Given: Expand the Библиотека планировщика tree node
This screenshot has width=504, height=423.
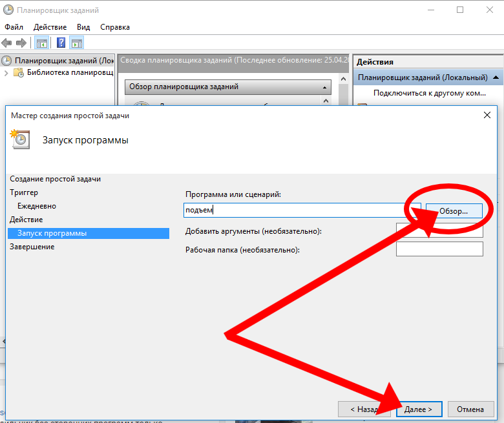Looking at the screenshot, I should (6, 73).
